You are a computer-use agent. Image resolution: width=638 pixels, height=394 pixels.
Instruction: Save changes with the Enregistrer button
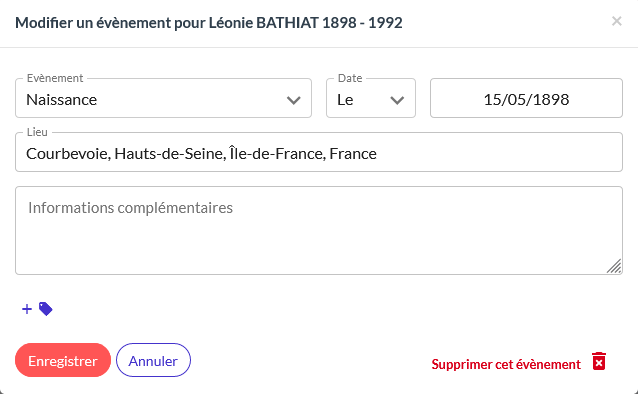click(63, 360)
